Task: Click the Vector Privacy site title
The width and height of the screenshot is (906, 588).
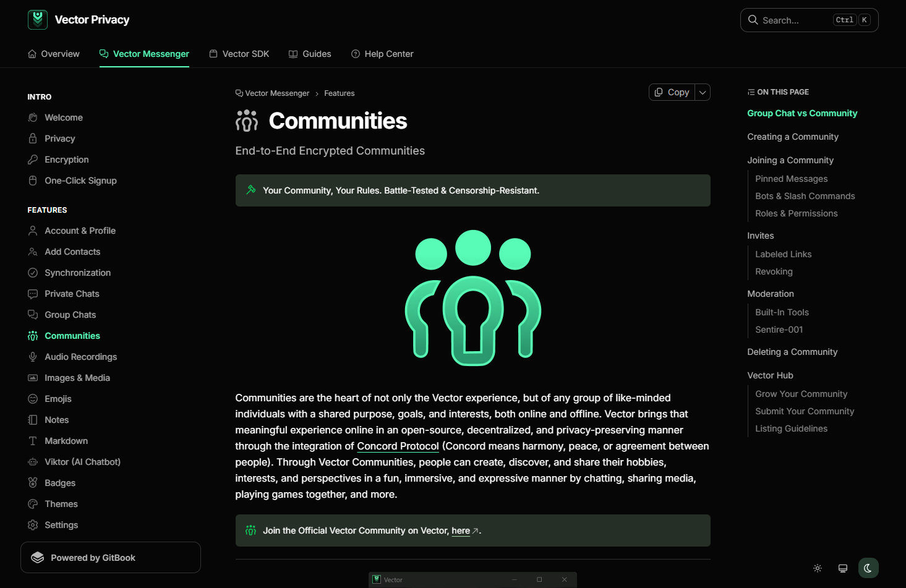Action: pos(92,20)
